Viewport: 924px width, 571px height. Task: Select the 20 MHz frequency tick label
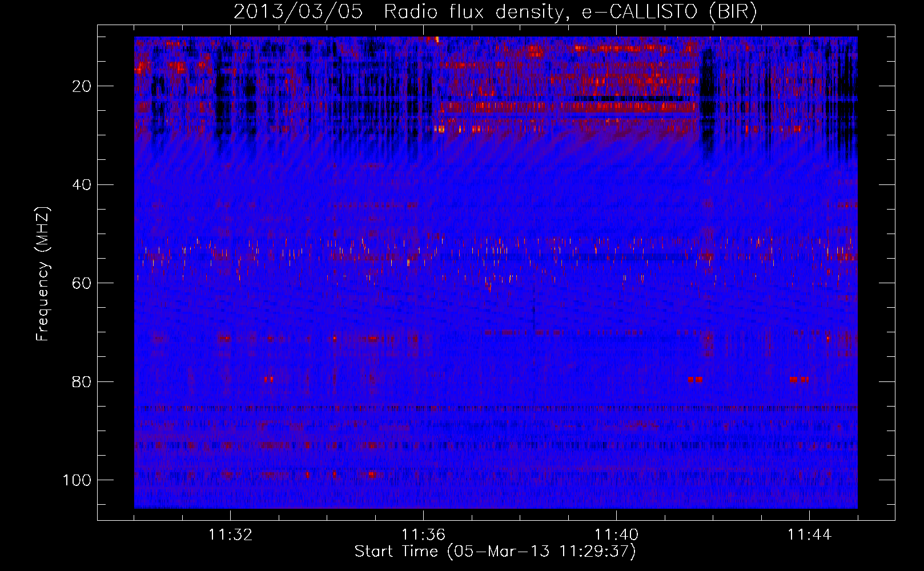click(x=82, y=86)
